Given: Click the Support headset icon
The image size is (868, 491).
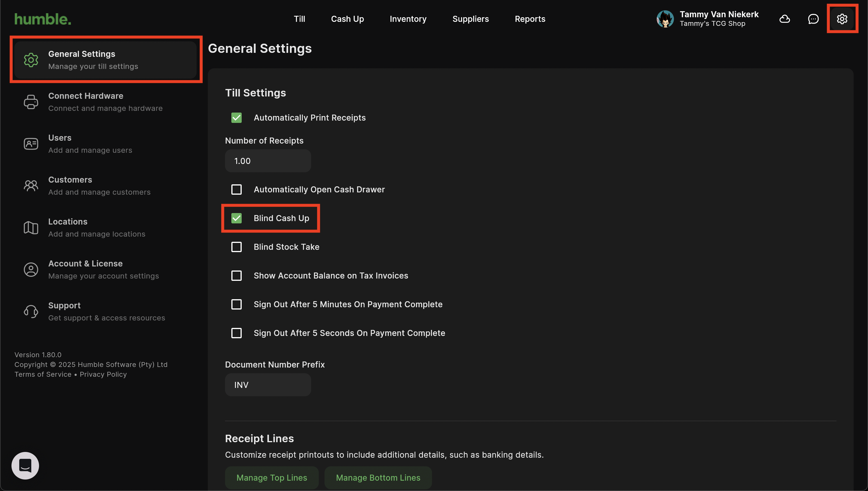Looking at the screenshot, I should (x=31, y=311).
